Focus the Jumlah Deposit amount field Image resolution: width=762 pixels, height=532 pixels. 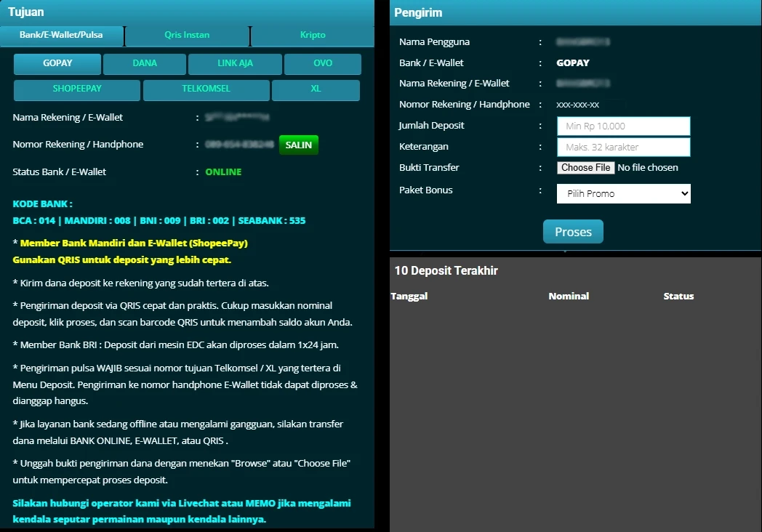624,126
